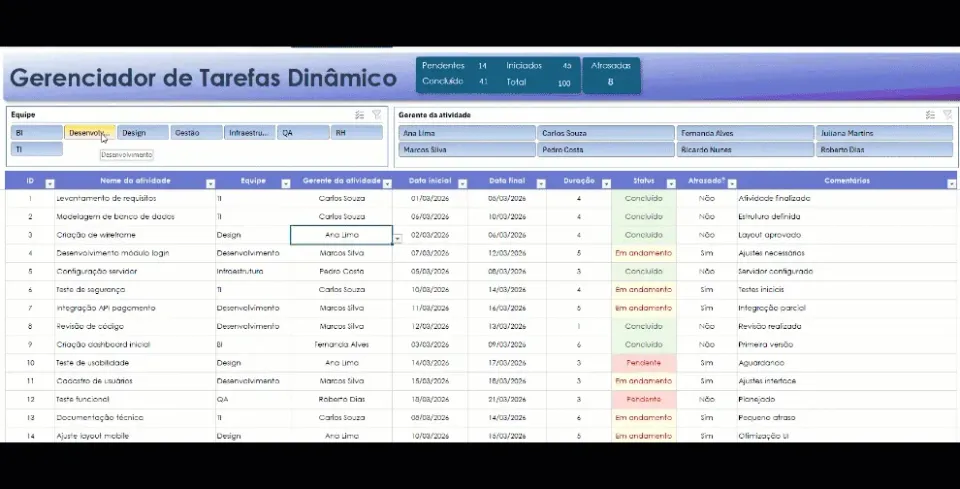The image size is (960, 489).
Task: Open the Data final filter dropdown
Action: 541,184
